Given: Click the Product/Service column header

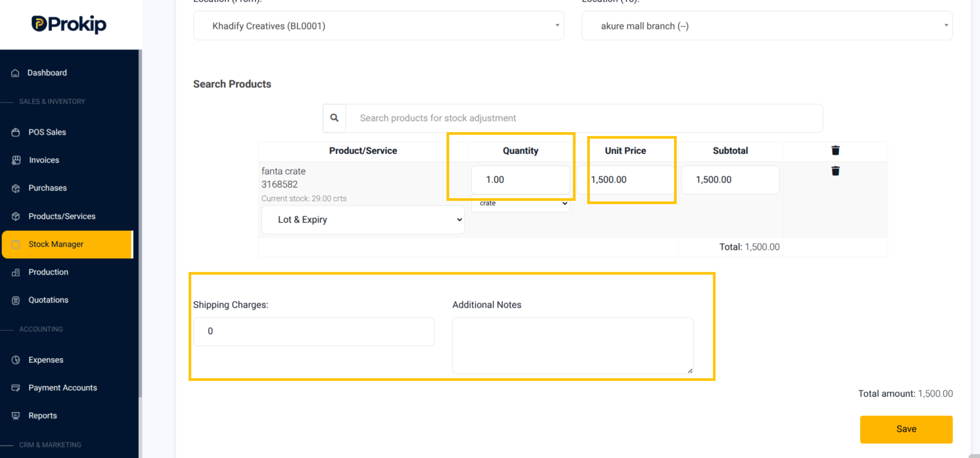Looking at the screenshot, I should [363, 150].
